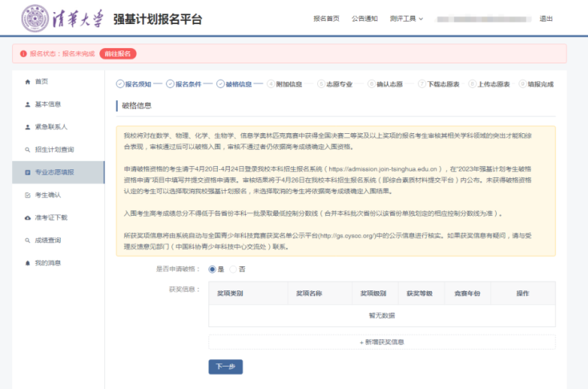Select 是 radio for 是否申请破格
The width and height of the screenshot is (588, 389).
point(212,269)
